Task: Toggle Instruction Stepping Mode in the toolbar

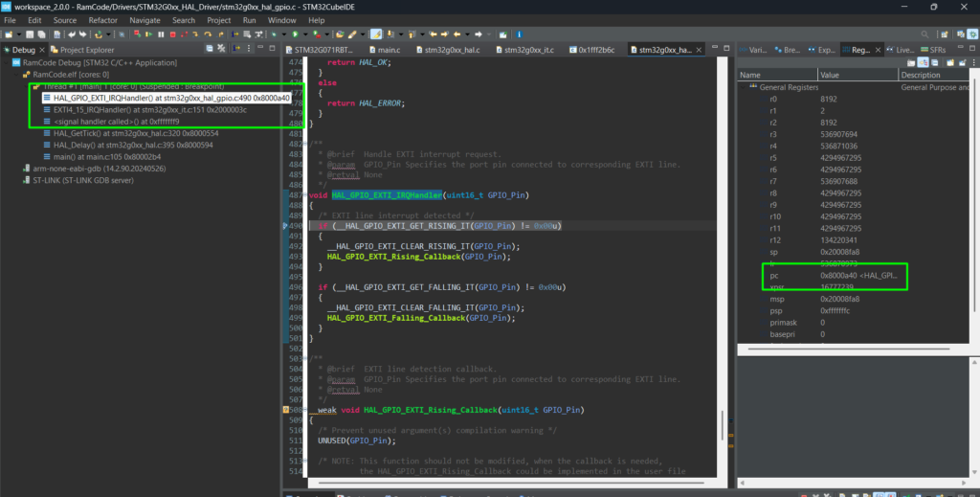Action: (x=234, y=34)
